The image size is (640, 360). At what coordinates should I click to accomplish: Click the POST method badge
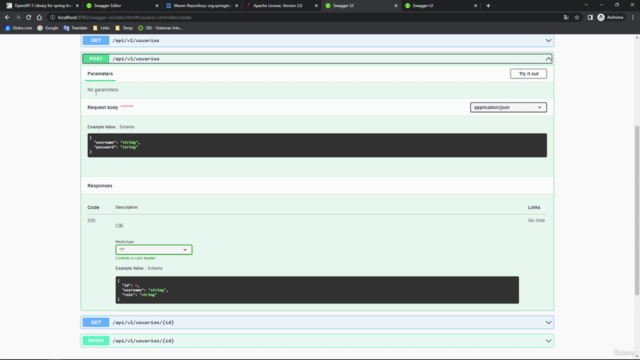pyautogui.click(x=96, y=59)
